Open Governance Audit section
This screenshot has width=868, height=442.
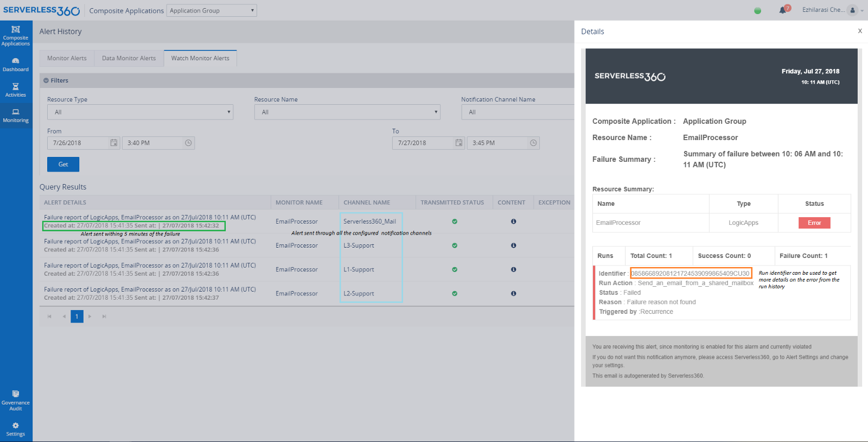(16, 401)
